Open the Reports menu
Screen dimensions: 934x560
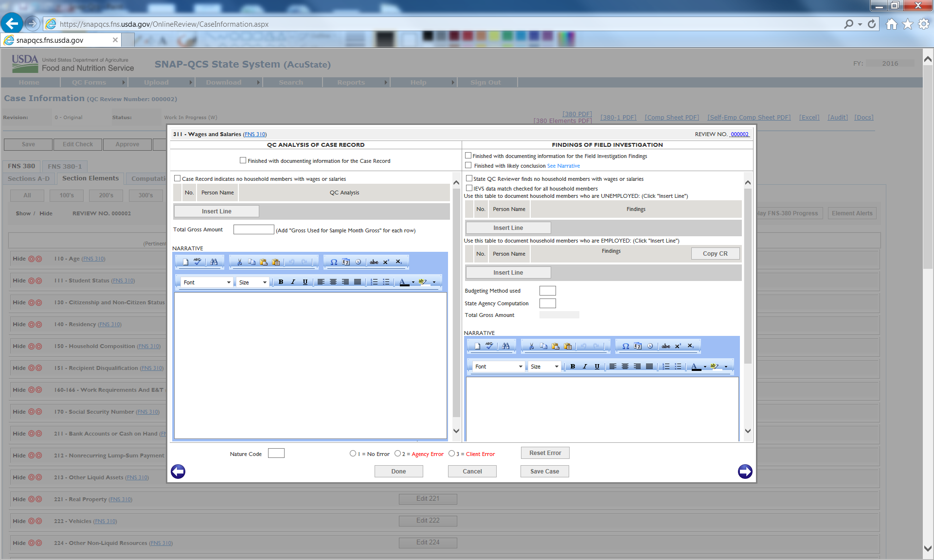(x=351, y=83)
